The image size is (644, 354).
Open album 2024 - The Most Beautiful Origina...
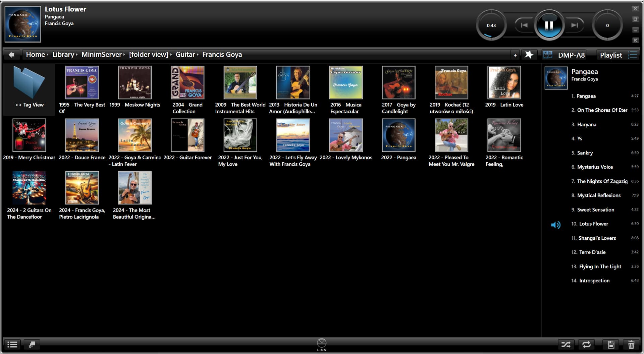click(135, 195)
